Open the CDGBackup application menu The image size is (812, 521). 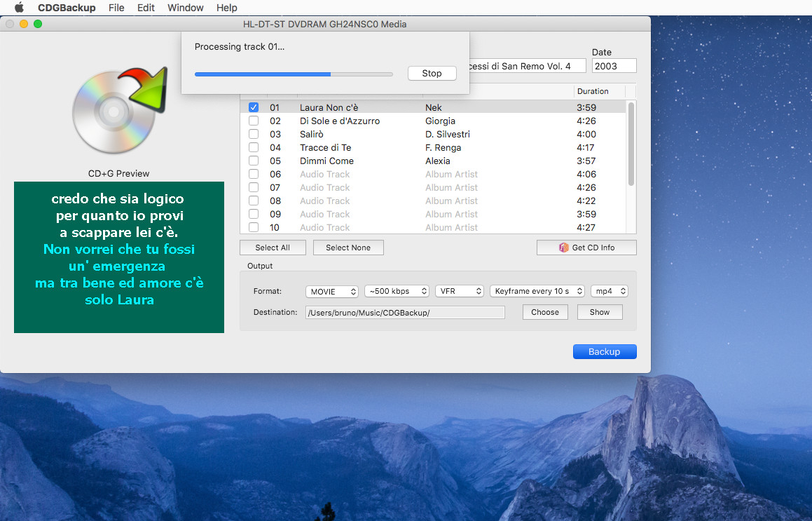coord(67,8)
